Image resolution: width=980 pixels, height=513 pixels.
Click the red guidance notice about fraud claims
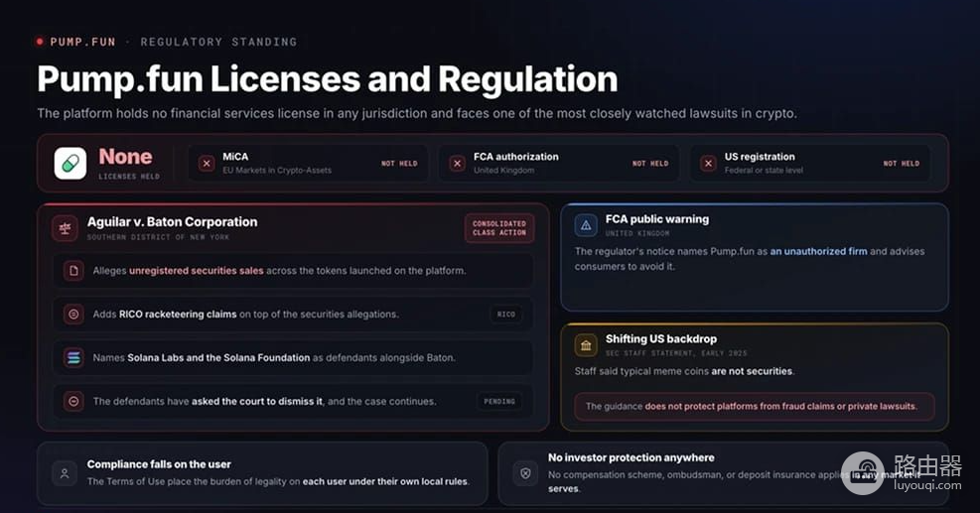tap(755, 406)
